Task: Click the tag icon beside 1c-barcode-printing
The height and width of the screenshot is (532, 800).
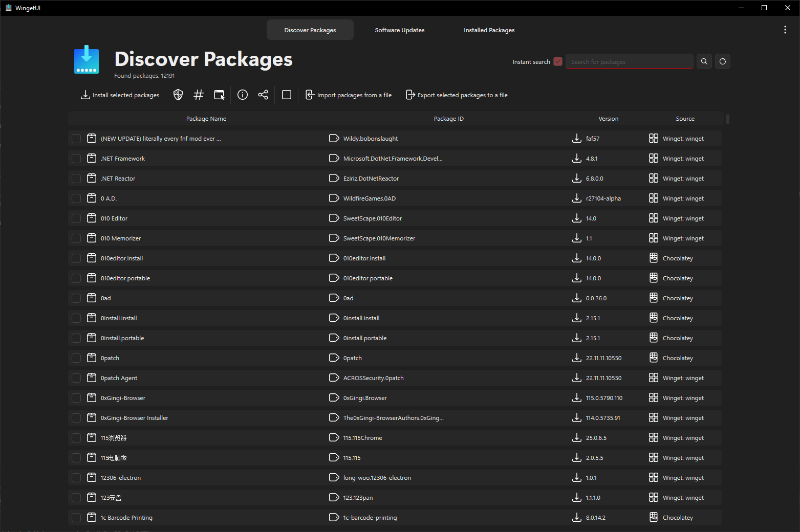Action: coord(334,517)
